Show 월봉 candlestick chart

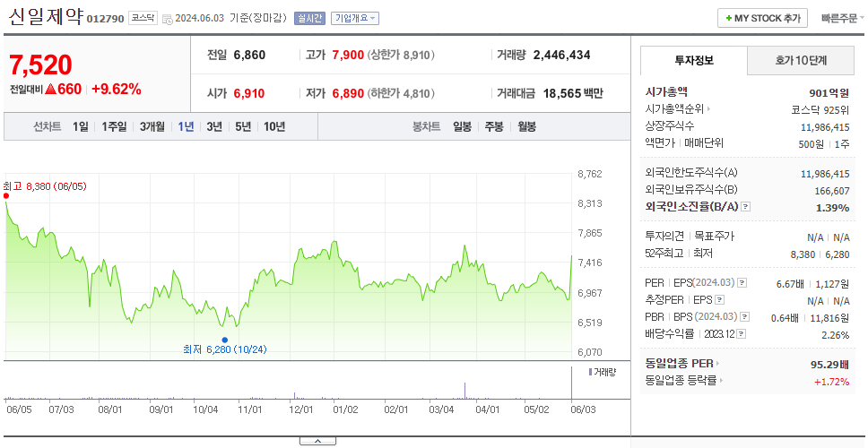527,126
